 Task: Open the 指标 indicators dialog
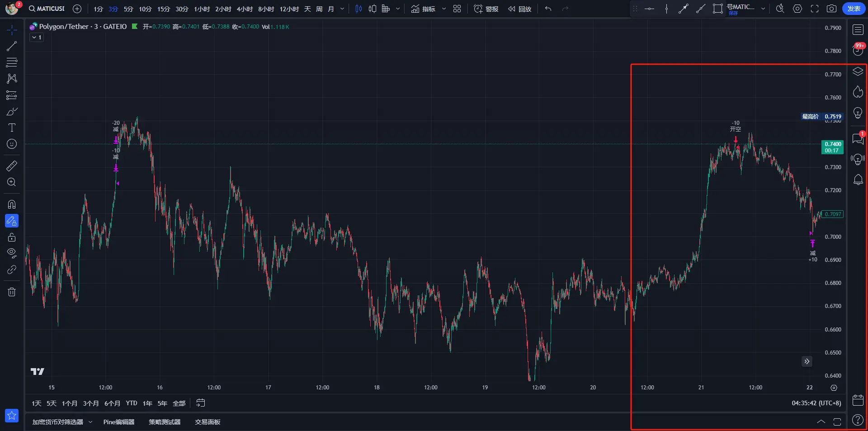(x=423, y=9)
